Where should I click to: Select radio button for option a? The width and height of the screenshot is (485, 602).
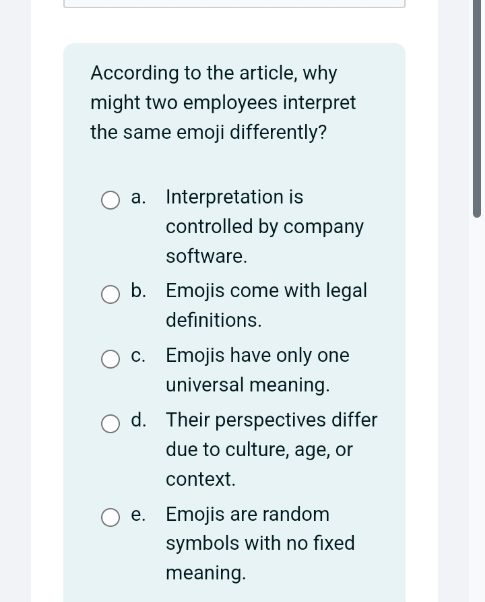(x=110, y=200)
